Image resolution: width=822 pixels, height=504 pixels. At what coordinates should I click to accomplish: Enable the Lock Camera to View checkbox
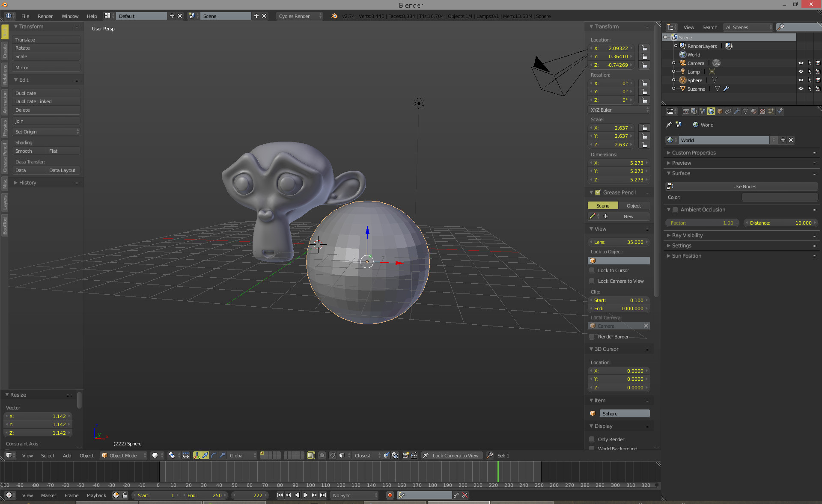(592, 281)
